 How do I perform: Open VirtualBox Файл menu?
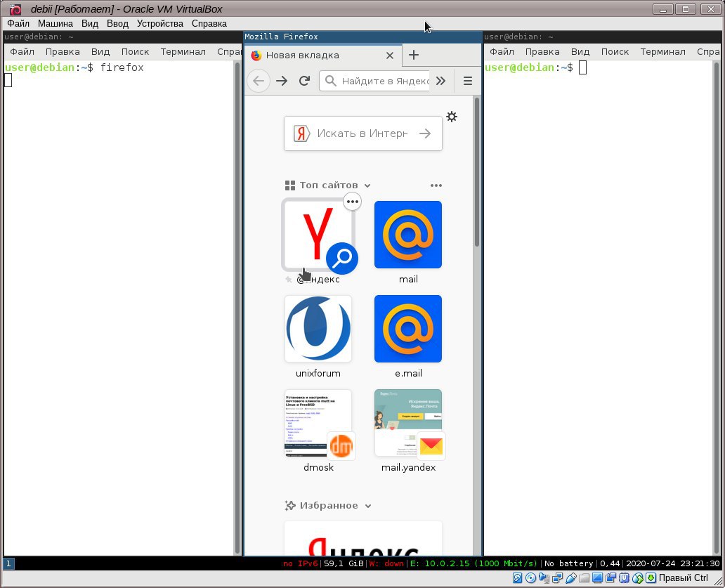coord(18,24)
